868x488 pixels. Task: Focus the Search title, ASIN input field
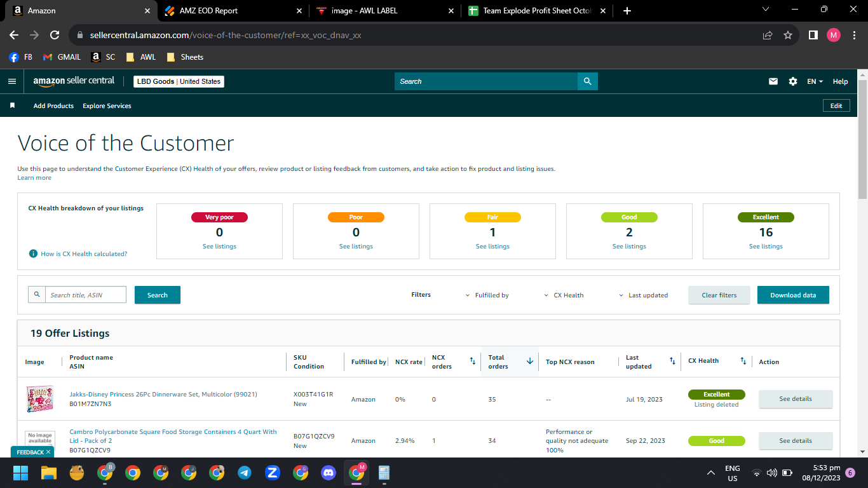[86, 295]
